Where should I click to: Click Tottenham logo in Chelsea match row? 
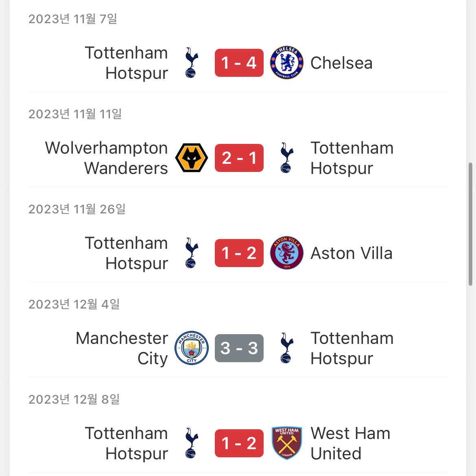point(191,63)
